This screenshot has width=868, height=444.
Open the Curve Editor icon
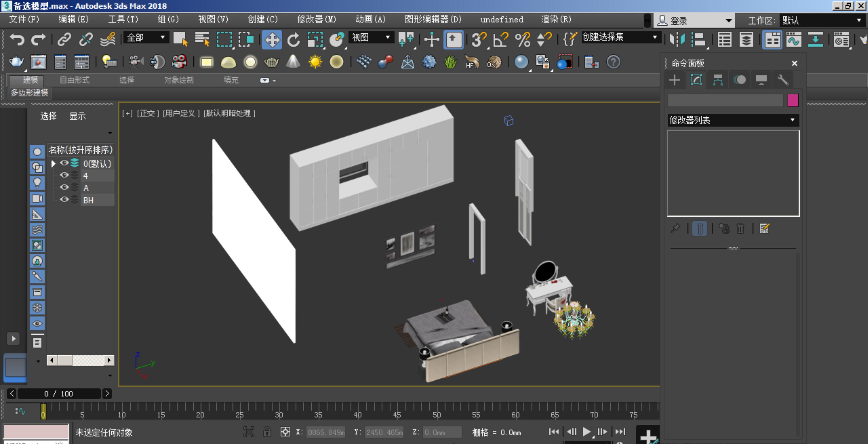pyautogui.click(x=793, y=40)
